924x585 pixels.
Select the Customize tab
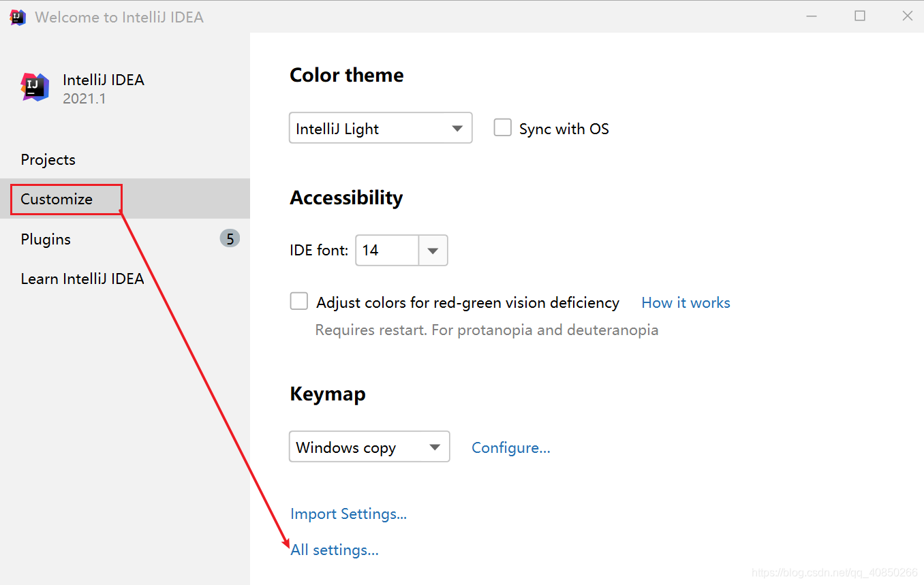(x=125, y=199)
